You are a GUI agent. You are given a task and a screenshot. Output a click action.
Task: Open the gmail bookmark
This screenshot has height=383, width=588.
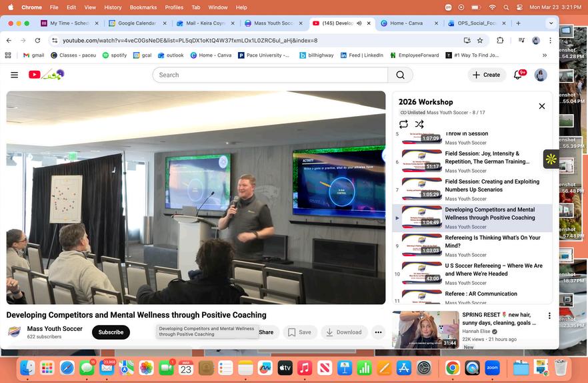point(34,55)
